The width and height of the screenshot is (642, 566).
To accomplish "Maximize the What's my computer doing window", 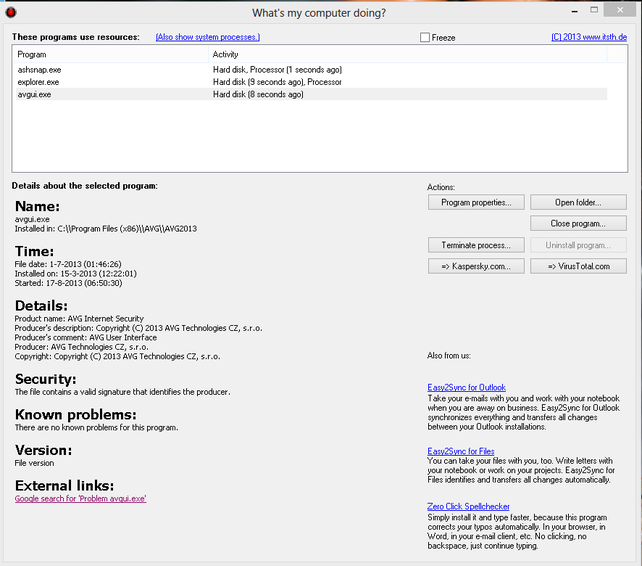I will [594, 10].
